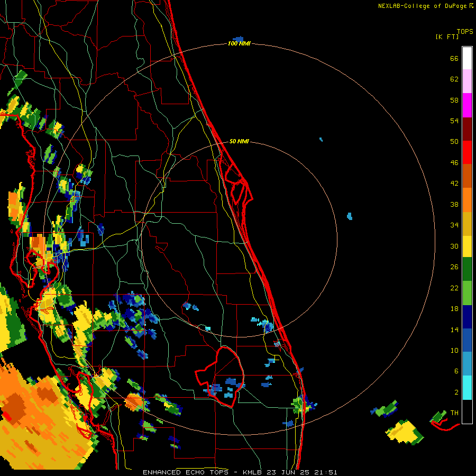476x476 pixels.
Task: Select the navy blue legend swatch
Action: click(467, 317)
